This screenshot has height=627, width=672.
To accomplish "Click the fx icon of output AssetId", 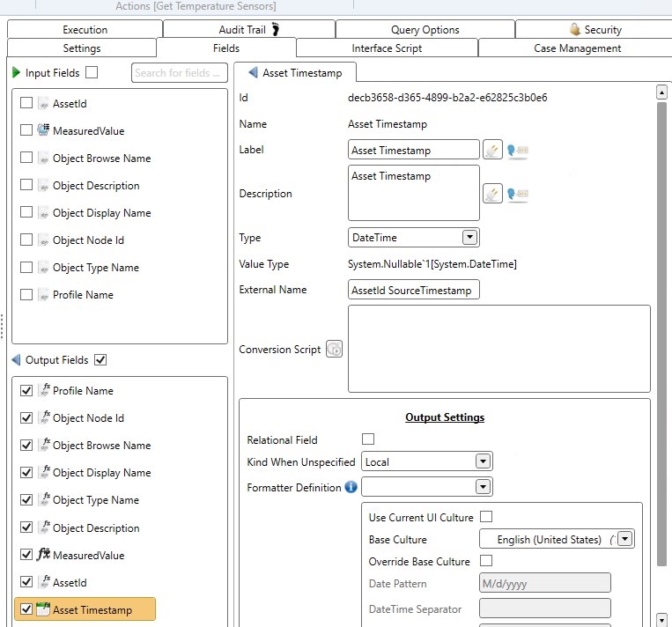I will (44, 581).
